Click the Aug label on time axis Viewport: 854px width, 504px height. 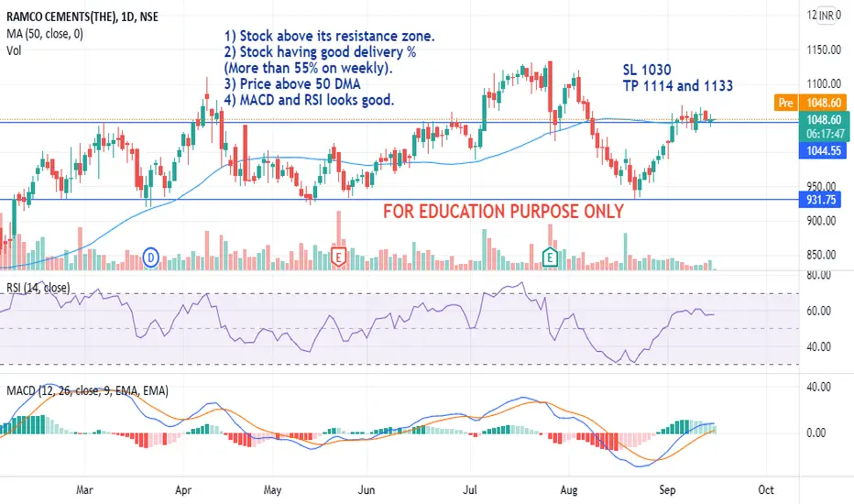coord(569,490)
